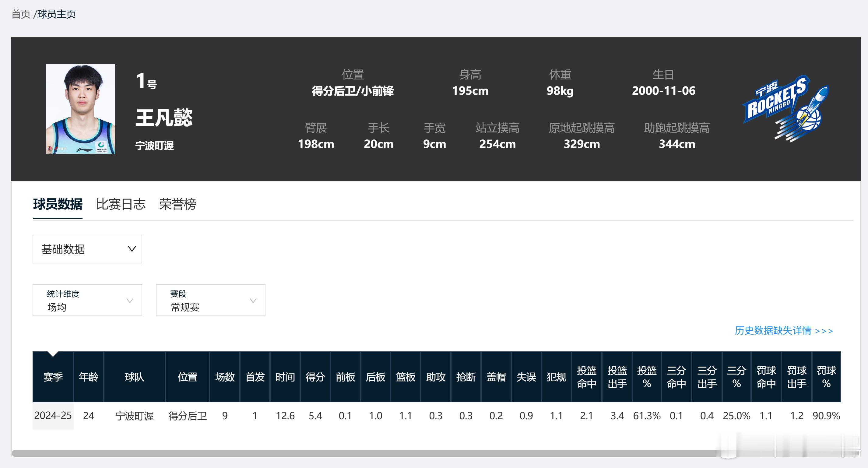Click the 投篮% column header

[x=647, y=377]
